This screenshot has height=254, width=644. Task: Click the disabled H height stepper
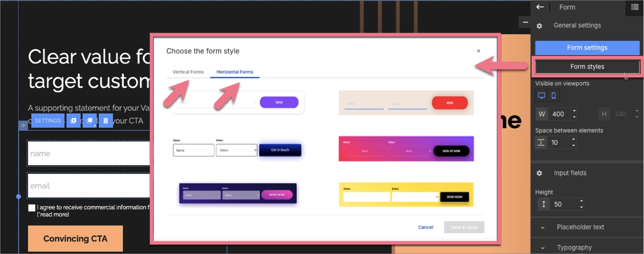(638, 114)
